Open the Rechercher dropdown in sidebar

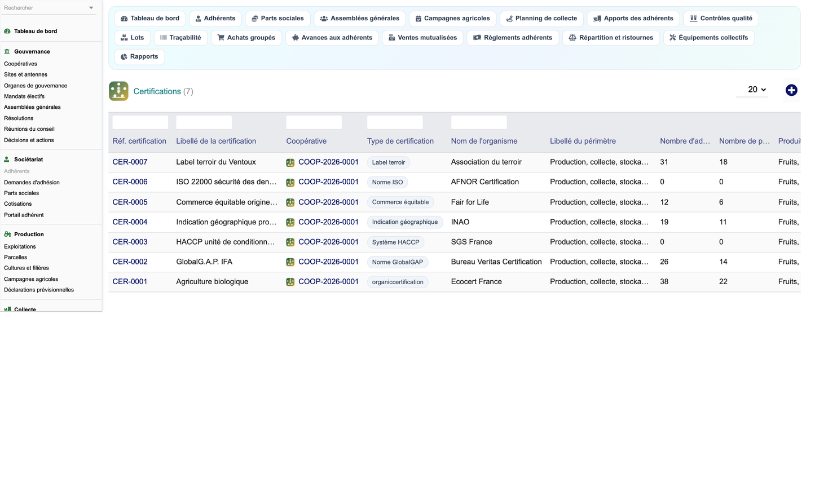coord(49,8)
